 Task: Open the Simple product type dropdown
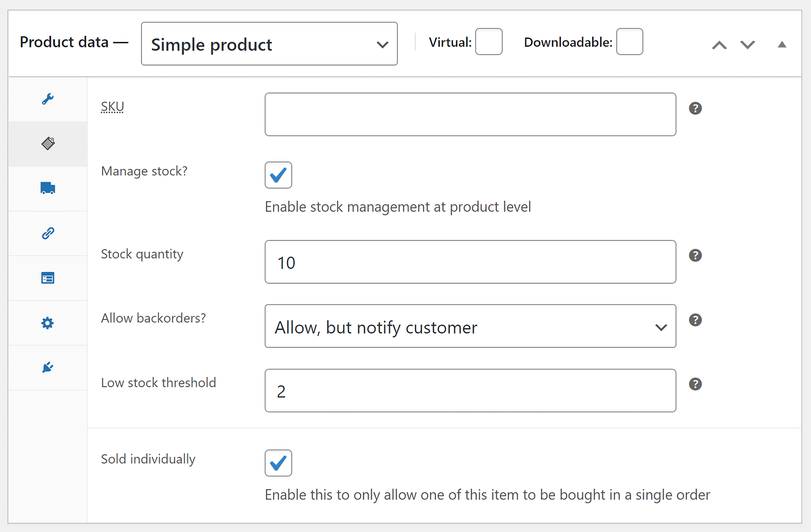click(269, 44)
